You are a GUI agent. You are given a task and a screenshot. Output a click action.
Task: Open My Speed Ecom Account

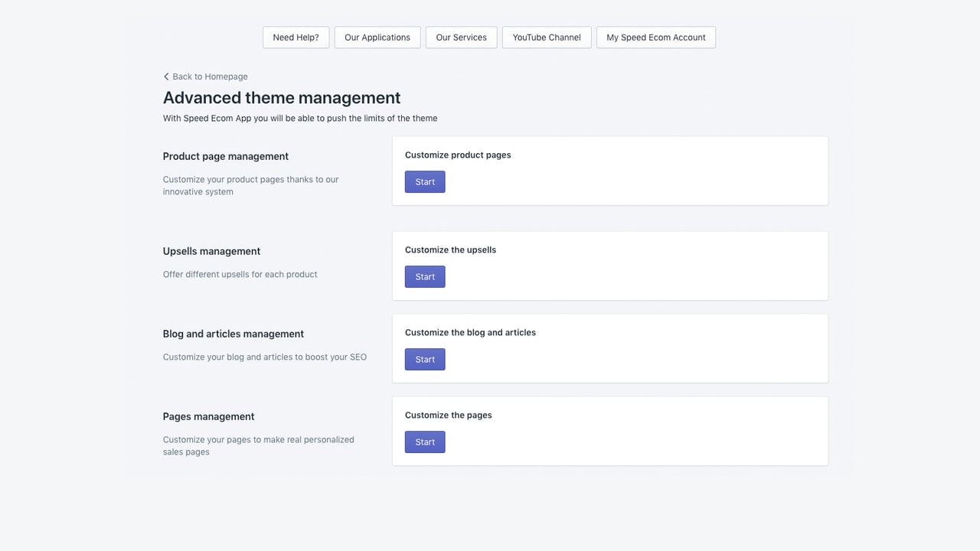pyautogui.click(x=656, y=37)
